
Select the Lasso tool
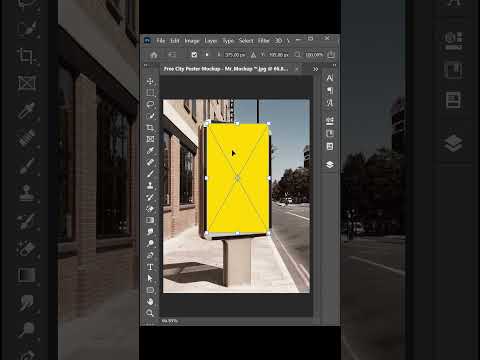pos(150,104)
